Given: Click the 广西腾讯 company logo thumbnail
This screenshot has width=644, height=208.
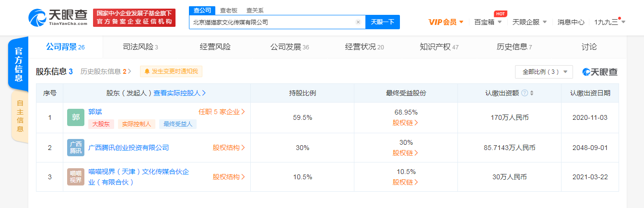Looking at the screenshot, I should point(76,148).
